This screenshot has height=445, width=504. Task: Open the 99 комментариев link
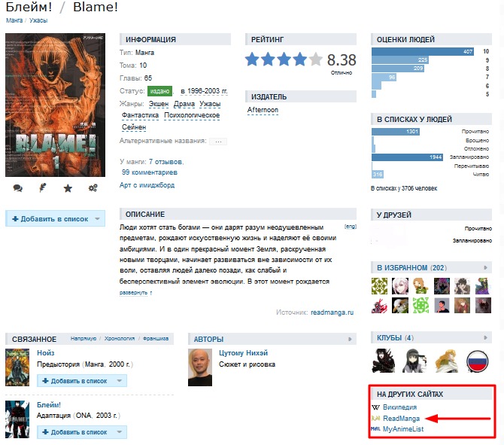pos(150,172)
